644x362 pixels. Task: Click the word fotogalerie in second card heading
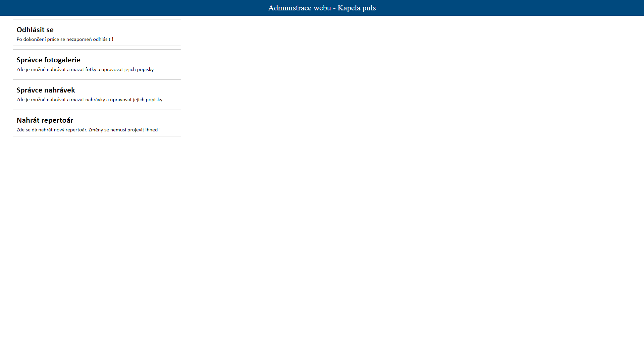[62, 60]
